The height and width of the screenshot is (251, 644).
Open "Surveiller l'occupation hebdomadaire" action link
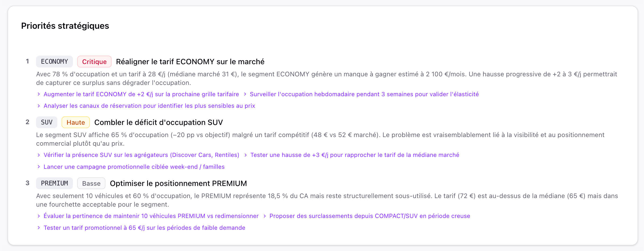(364, 94)
